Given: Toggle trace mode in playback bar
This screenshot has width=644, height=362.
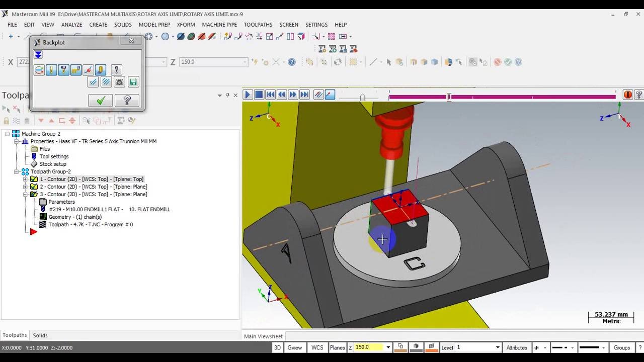Looking at the screenshot, I should point(318,95).
